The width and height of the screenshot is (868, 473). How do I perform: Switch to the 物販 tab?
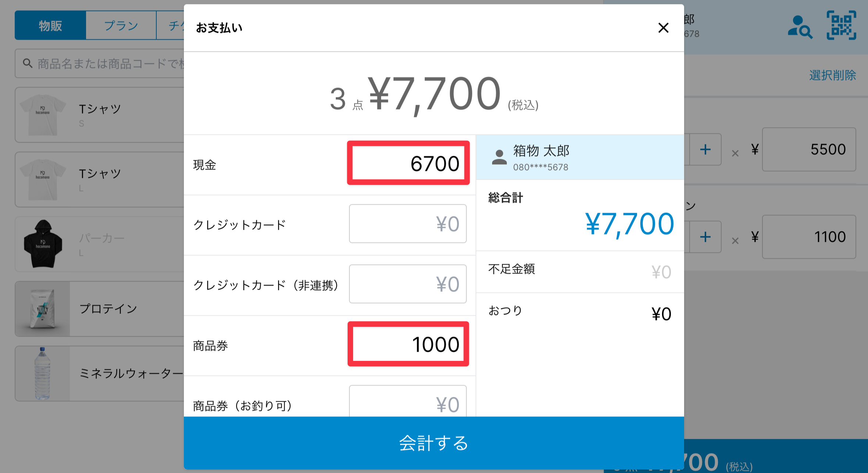coord(50,25)
